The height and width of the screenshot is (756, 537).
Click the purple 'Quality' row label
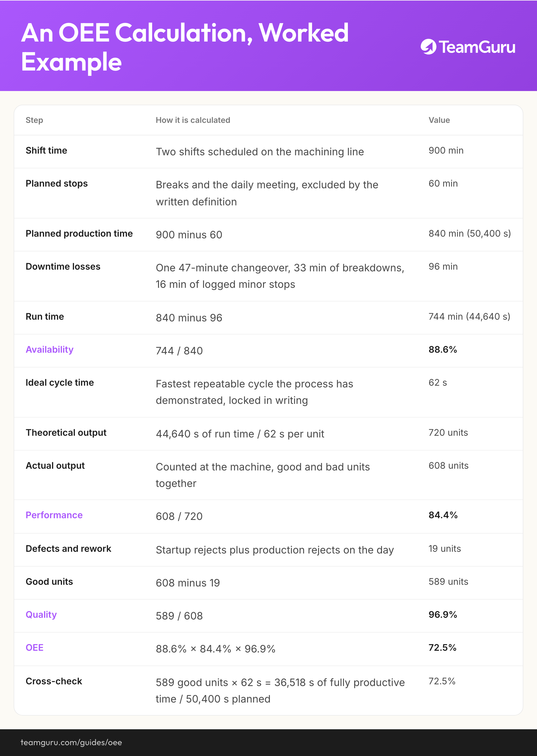pos(41,615)
